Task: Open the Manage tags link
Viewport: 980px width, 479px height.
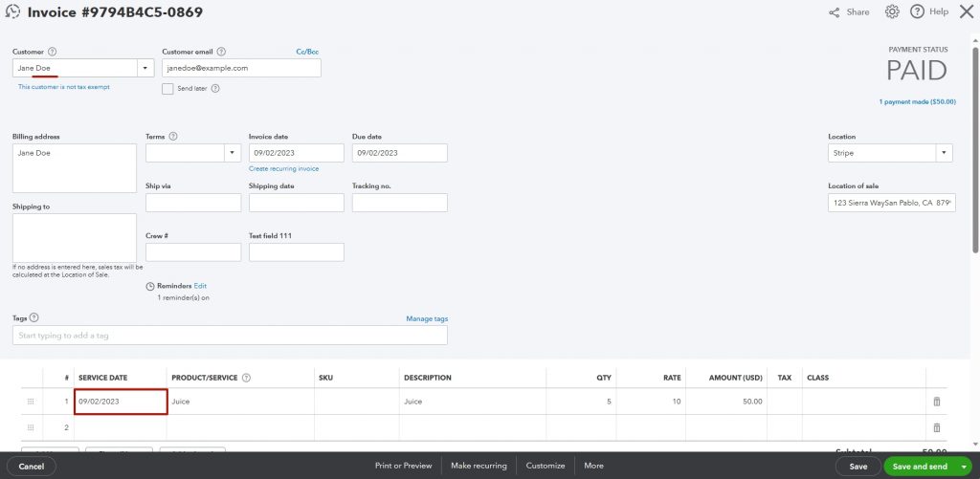Action: pyautogui.click(x=427, y=318)
